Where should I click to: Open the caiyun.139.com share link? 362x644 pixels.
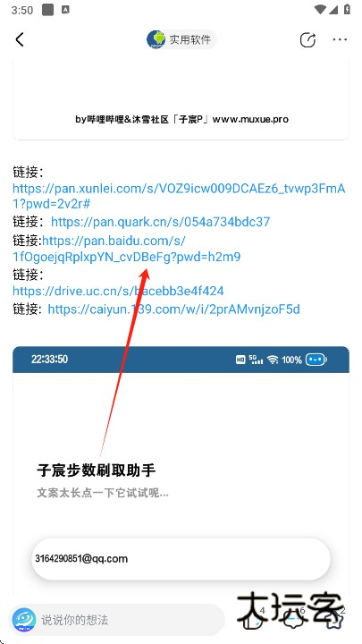tap(174, 309)
